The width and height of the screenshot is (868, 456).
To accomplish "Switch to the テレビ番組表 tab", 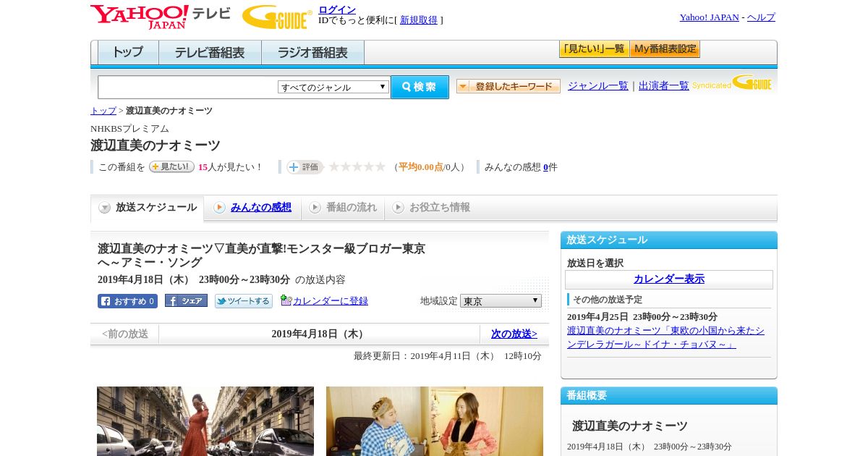I will point(210,53).
